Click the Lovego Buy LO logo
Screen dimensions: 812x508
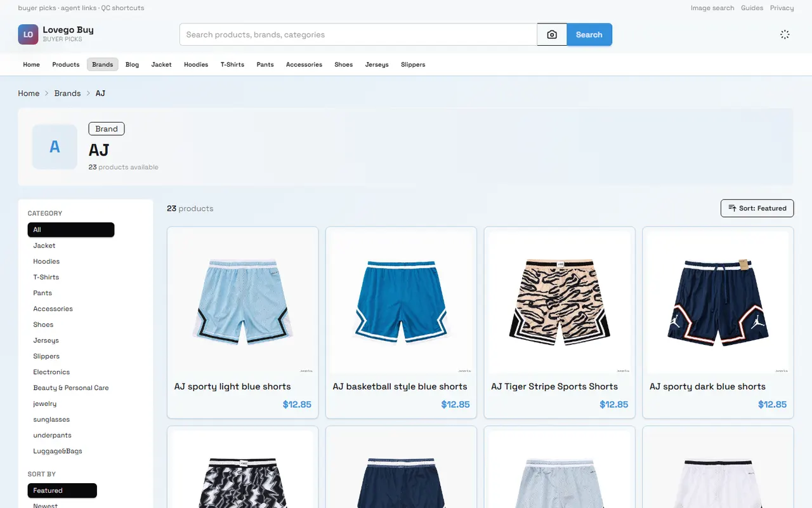click(28, 34)
